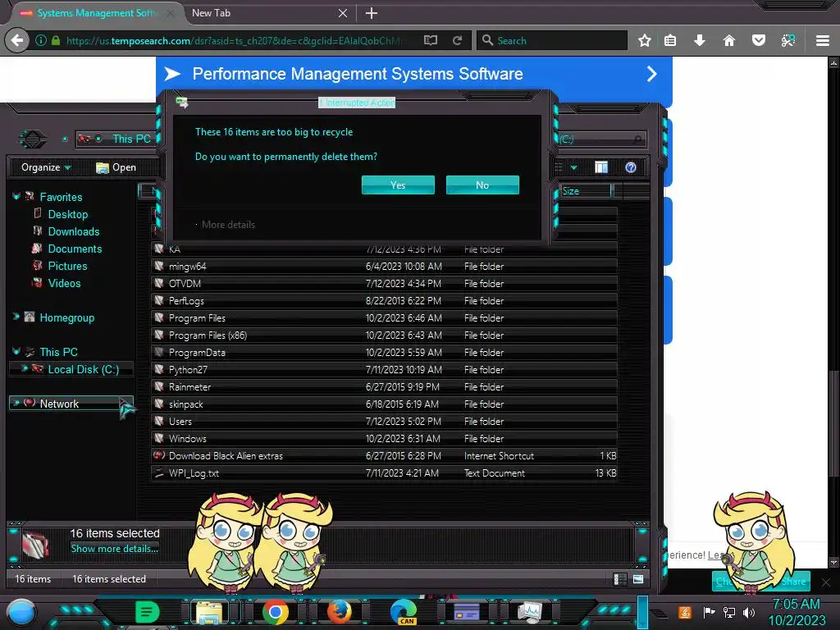The height and width of the screenshot is (630, 840).
Task: Go back in the Firefox toolbar
Action: [17, 40]
